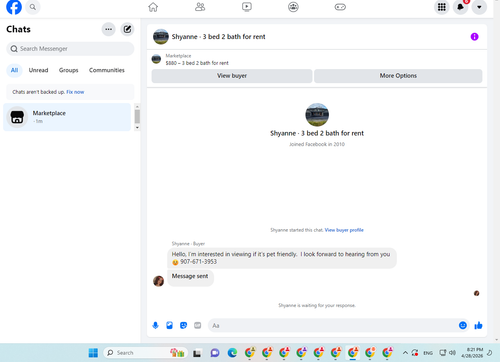This screenshot has width=500, height=362.
Task: Show hidden system tray icons chevron
Action: click(x=405, y=353)
